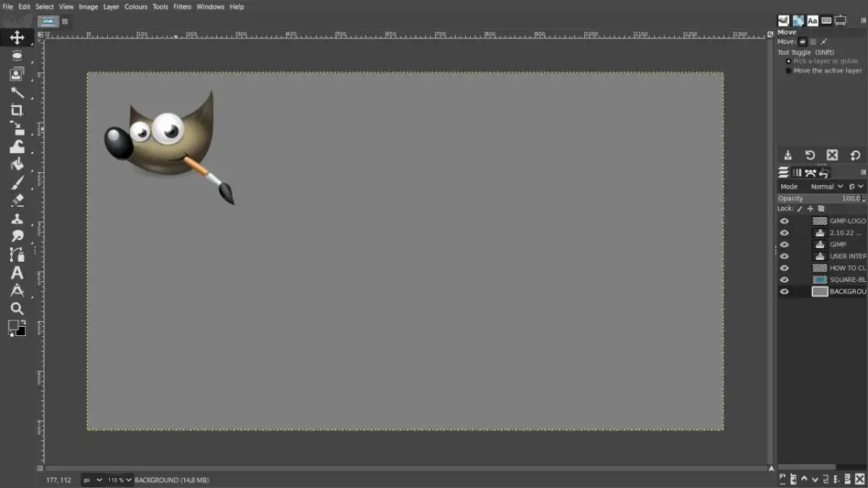This screenshot has width=868, height=488.
Task: Save tool preset in tool options
Action: (788, 155)
